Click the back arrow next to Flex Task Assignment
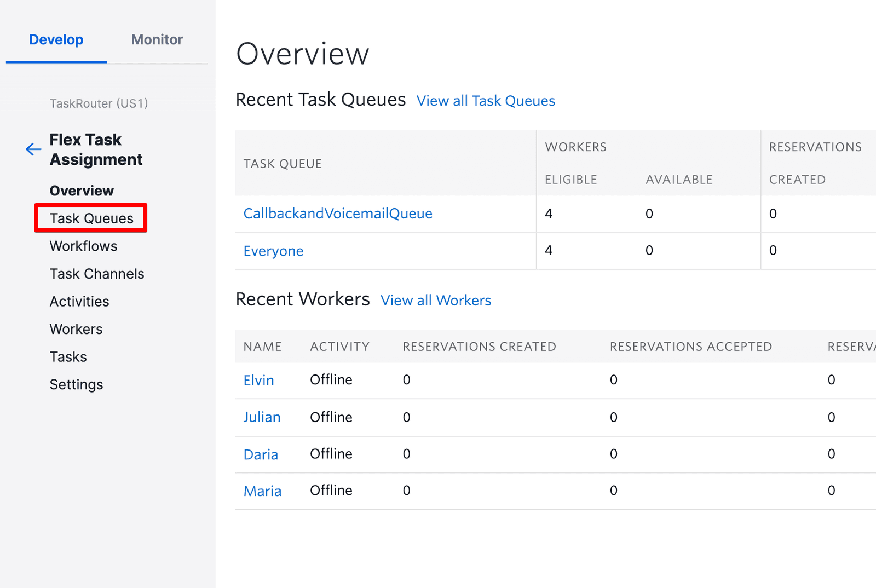This screenshot has height=588, width=876. 33,149
